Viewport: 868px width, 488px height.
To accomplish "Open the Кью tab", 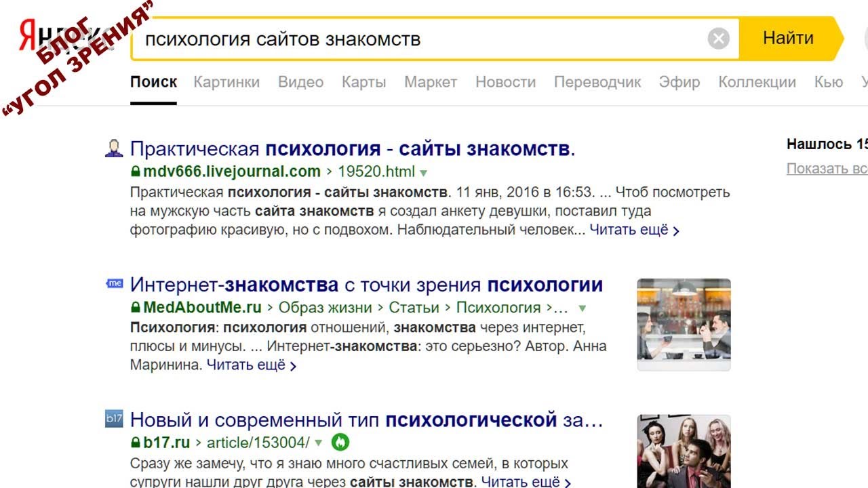I will 829,82.
